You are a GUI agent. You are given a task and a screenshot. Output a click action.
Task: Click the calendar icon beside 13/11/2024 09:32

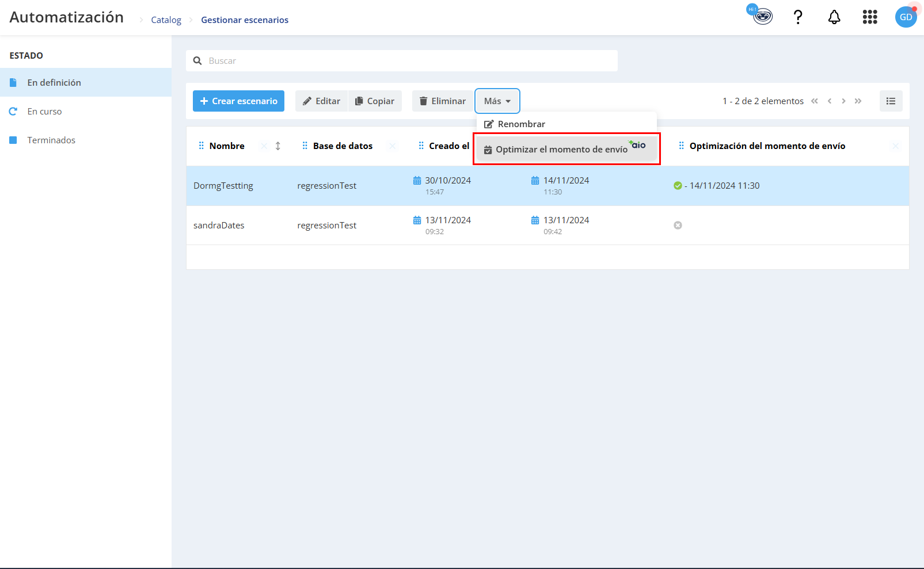pos(417,220)
